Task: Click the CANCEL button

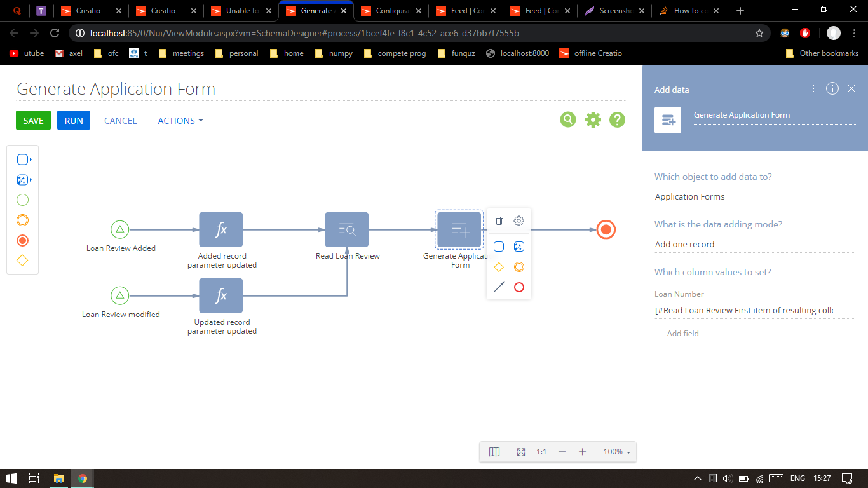Action: [x=120, y=121]
